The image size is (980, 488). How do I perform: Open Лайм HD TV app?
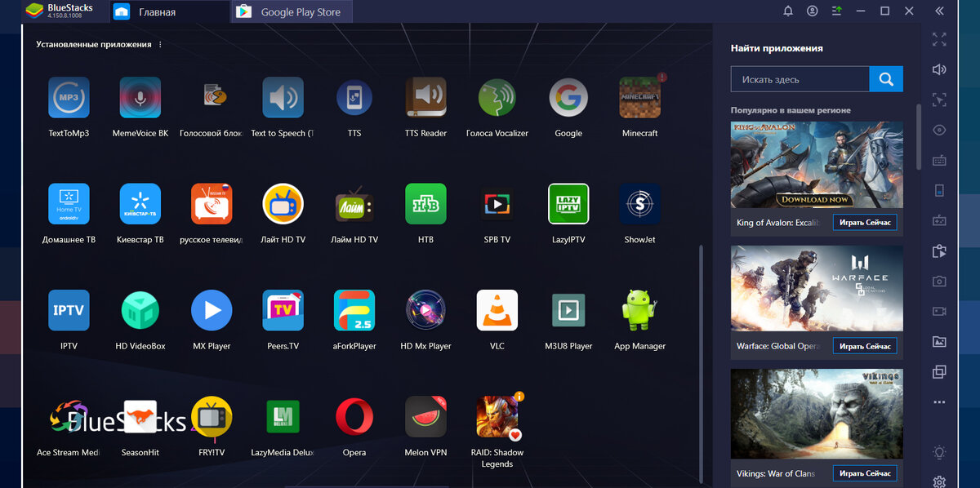(354, 204)
